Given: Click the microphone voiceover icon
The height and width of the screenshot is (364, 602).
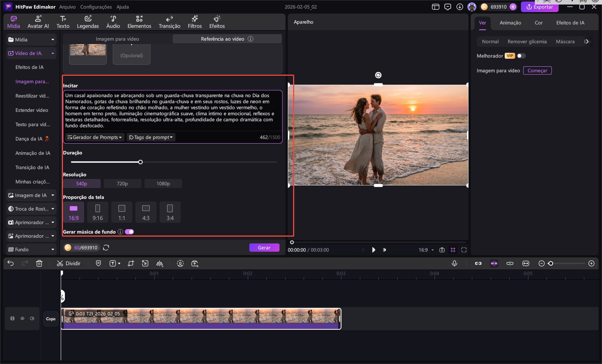Looking at the screenshot, I should (x=455, y=263).
